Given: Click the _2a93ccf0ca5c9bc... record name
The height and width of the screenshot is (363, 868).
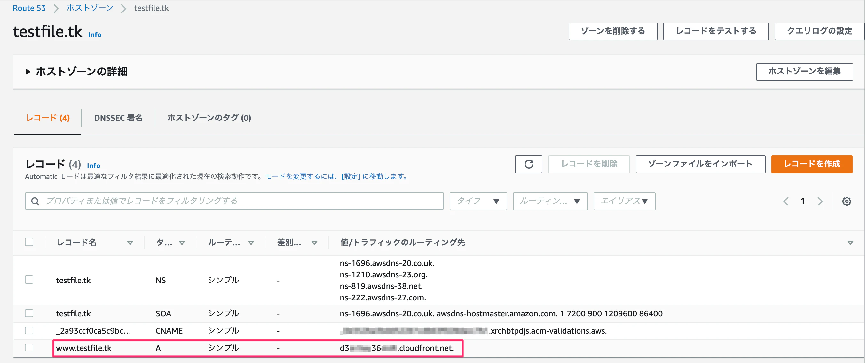Looking at the screenshot, I should click(x=93, y=331).
